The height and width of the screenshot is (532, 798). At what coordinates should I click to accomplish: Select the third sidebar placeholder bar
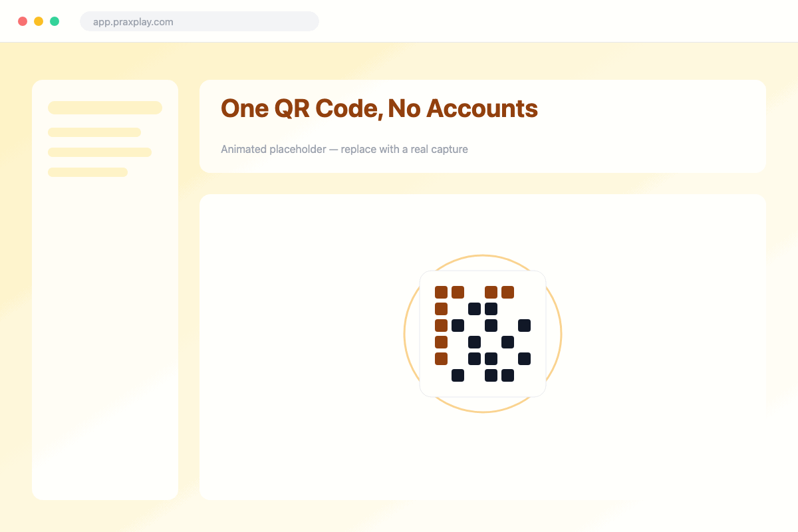100,152
